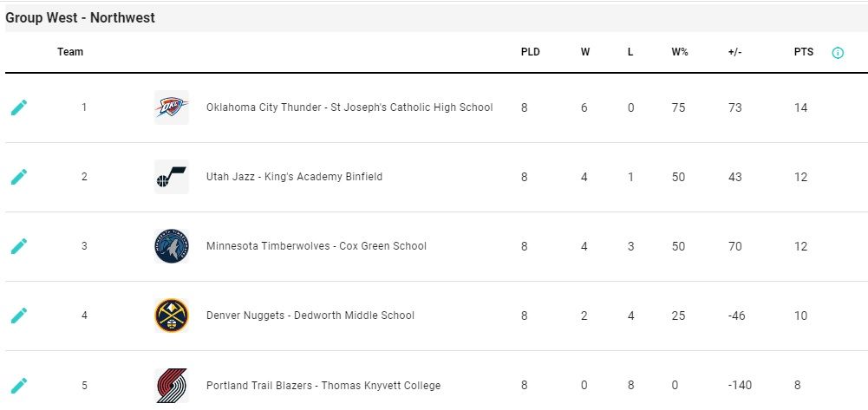Click the Oklahoma City Thunder logo
The width and height of the screenshot is (868, 410).
172,107
